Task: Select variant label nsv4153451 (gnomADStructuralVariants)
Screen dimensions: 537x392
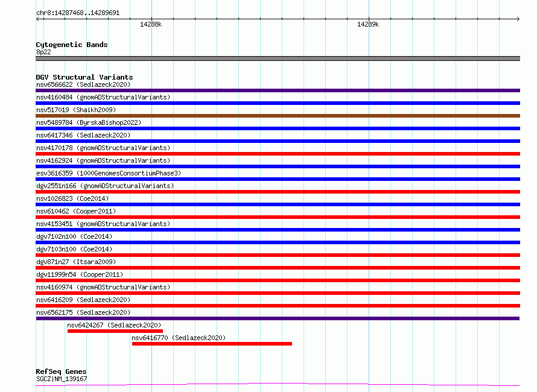Action: click(103, 224)
